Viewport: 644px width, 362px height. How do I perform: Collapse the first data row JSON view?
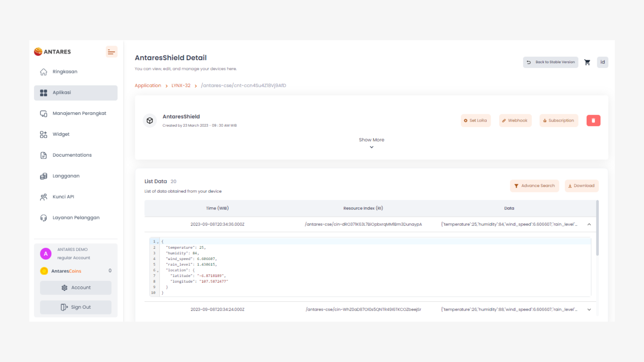click(589, 224)
